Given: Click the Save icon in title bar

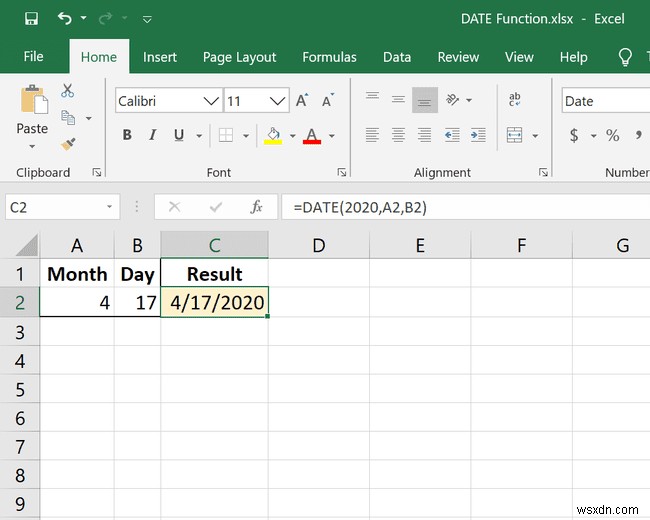Looking at the screenshot, I should tap(32, 19).
